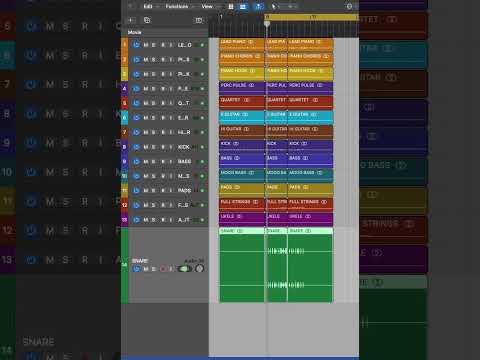Open the Edit menu in tracks area
Viewport: 480px width, 360px height.
tap(148, 6)
